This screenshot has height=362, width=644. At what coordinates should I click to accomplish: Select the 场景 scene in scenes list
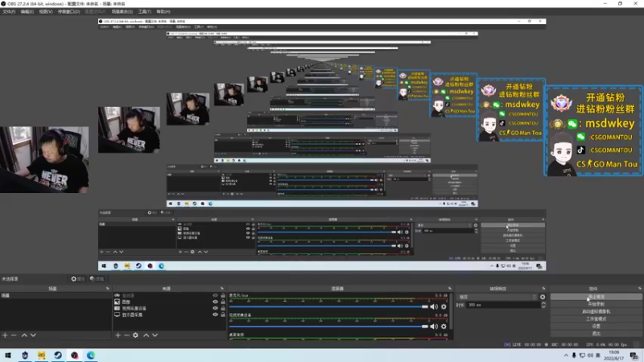click(x=56, y=295)
